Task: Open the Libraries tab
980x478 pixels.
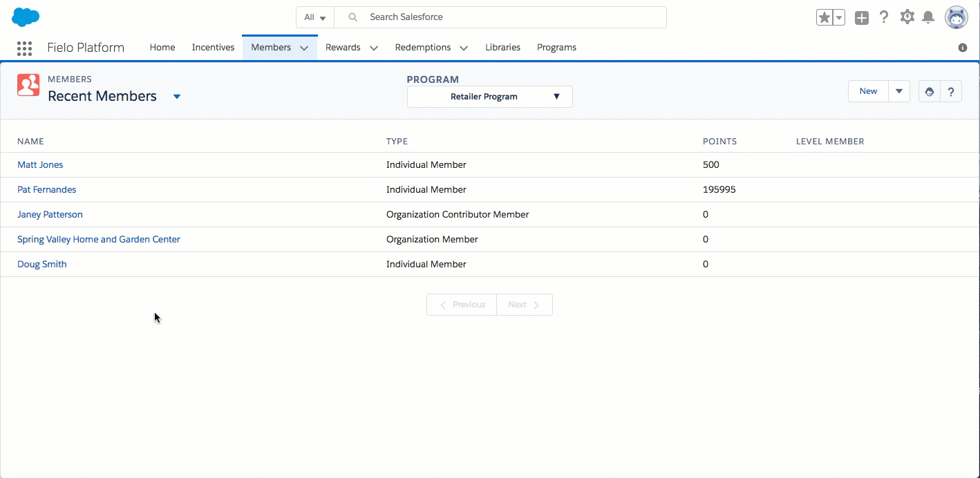Action: click(x=503, y=48)
